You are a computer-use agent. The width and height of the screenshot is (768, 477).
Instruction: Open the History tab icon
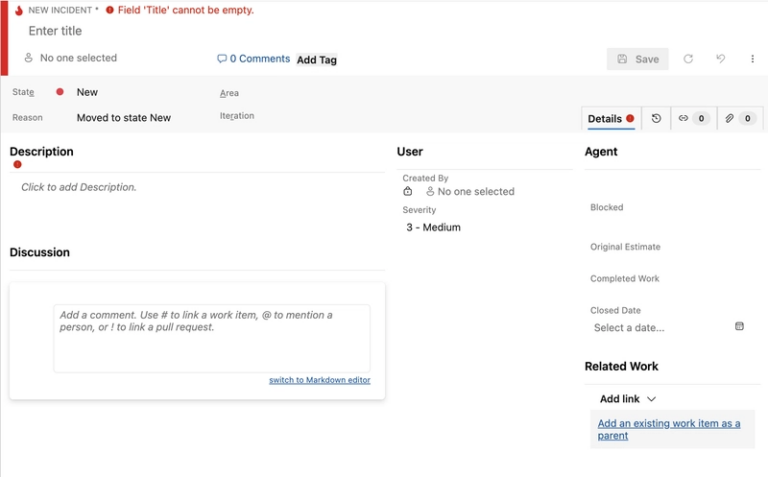656,118
